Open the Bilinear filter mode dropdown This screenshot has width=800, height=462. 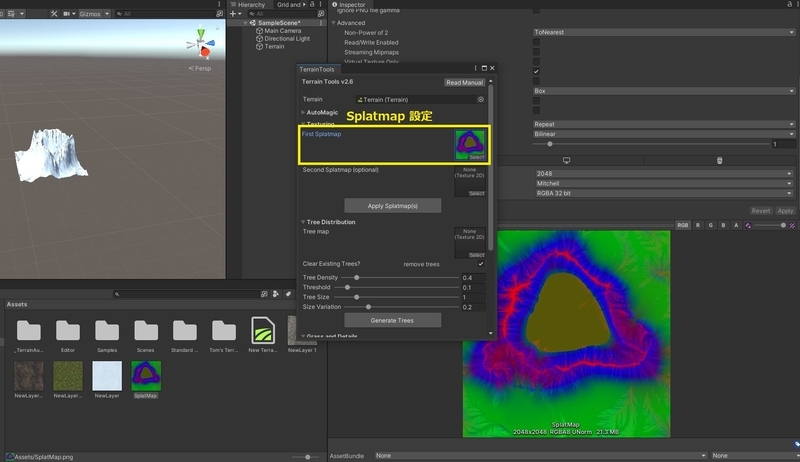pos(664,134)
